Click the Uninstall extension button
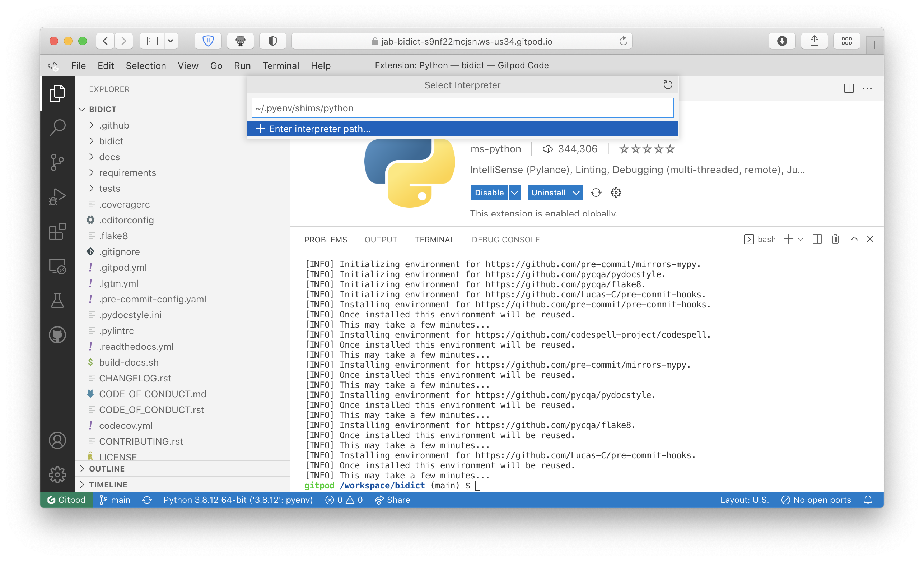 pyautogui.click(x=548, y=193)
